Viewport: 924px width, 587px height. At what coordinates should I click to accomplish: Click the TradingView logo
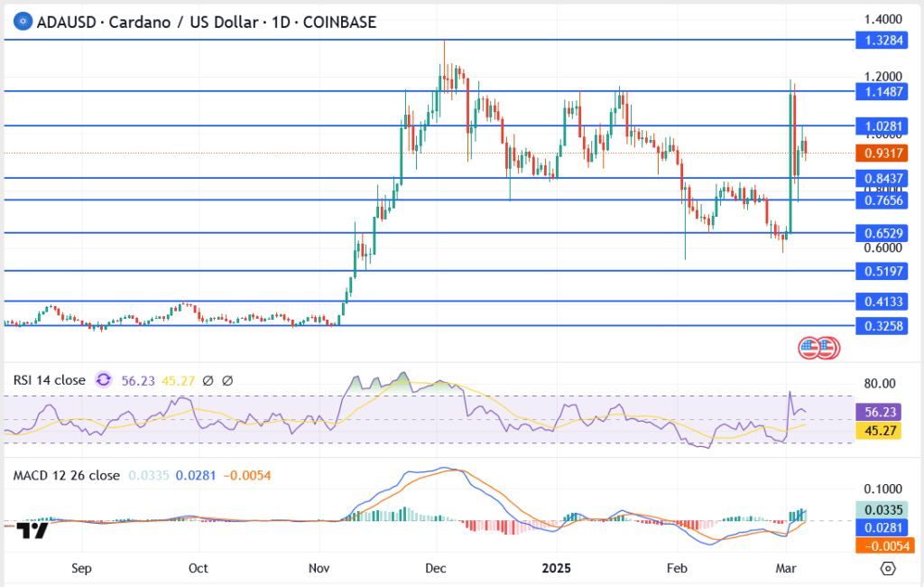(x=32, y=531)
